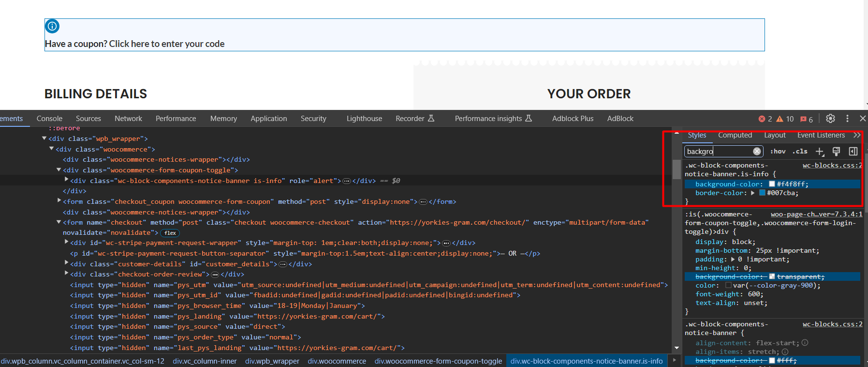Expand ellipsis in wc-stripe-payment-request-wrapper div

tap(446, 243)
